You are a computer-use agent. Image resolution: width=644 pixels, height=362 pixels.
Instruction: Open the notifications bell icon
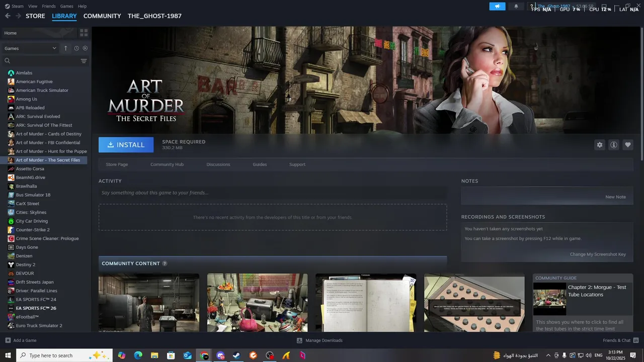point(516,7)
